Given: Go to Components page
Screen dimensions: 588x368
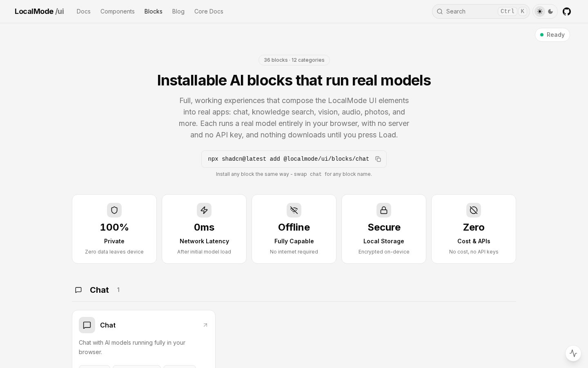Looking at the screenshot, I should (x=118, y=11).
